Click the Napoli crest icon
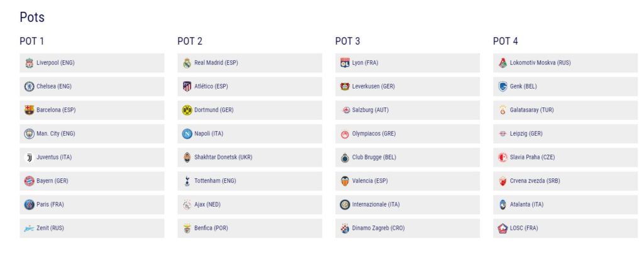This screenshot has height=255, width=644. click(x=187, y=134)
